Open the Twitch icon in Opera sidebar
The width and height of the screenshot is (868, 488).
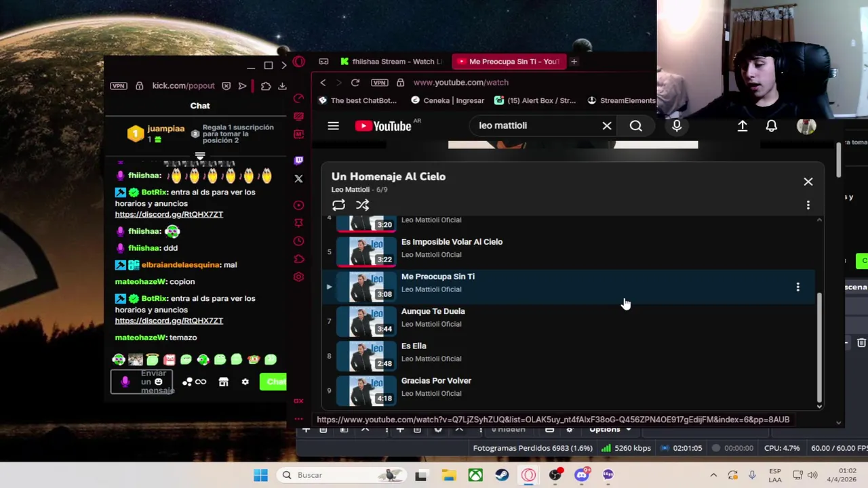point(298,160)
